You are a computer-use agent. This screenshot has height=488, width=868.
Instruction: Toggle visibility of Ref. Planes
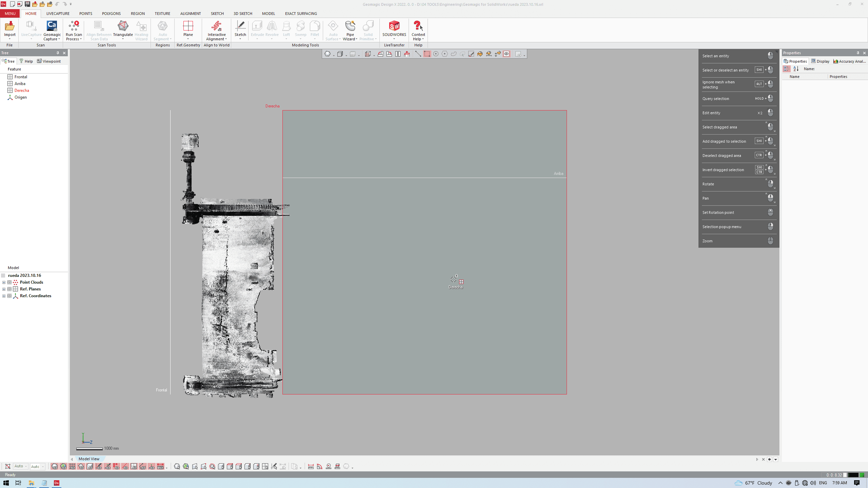click(9, 289)
